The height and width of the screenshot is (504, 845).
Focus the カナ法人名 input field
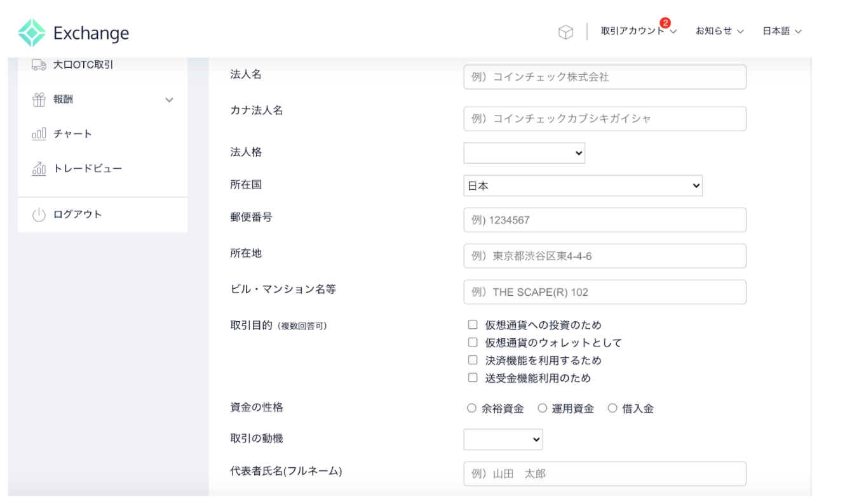click(605, 119)
